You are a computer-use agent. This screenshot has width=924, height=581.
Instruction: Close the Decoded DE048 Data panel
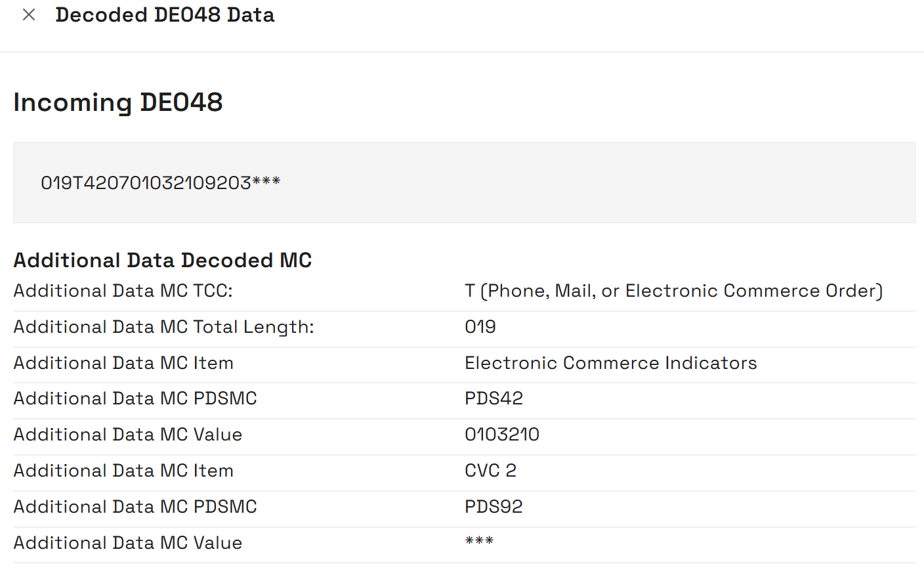(x=29, y=15)
